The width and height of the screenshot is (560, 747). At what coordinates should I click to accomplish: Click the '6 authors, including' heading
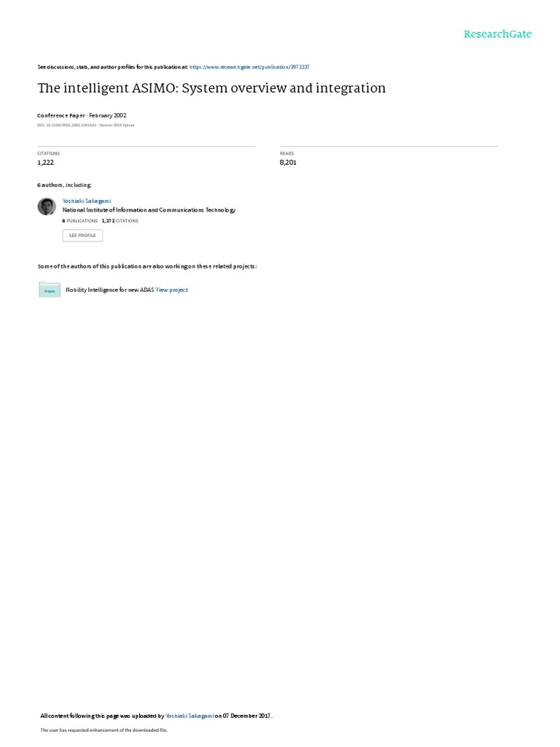point(64,185)
